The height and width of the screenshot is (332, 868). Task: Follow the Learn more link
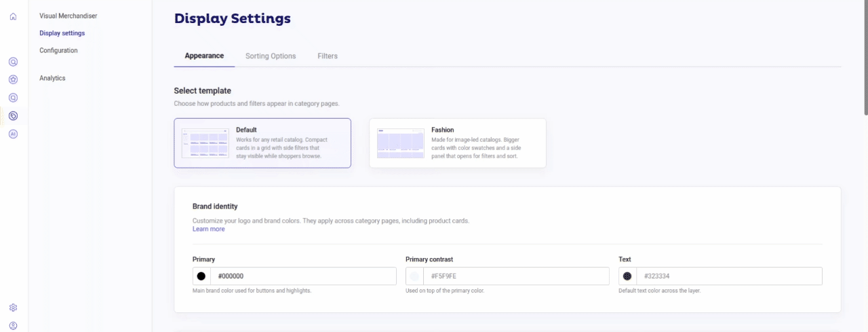[209, 229]
